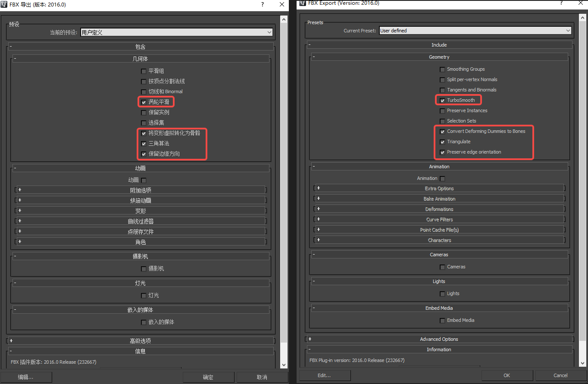Enable the Cameras checkbox
This screenshot has height=384, width=588.
pos(442,267)
